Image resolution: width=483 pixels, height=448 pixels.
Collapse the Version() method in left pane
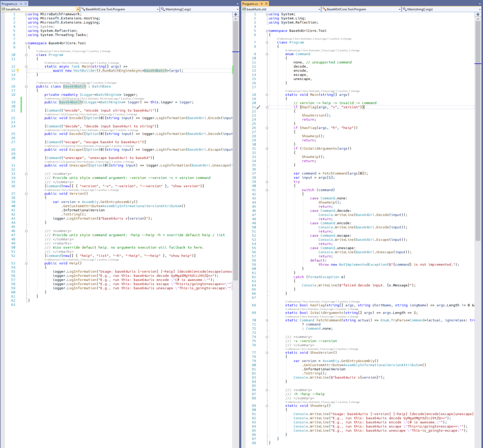pyautogui.click(x=26, y=194)
